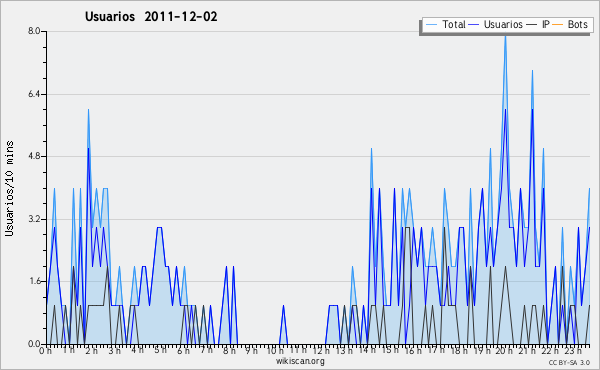Click the 10 h x-axis tick label
This screenshot has height=370, width=600.
[275, 351]
